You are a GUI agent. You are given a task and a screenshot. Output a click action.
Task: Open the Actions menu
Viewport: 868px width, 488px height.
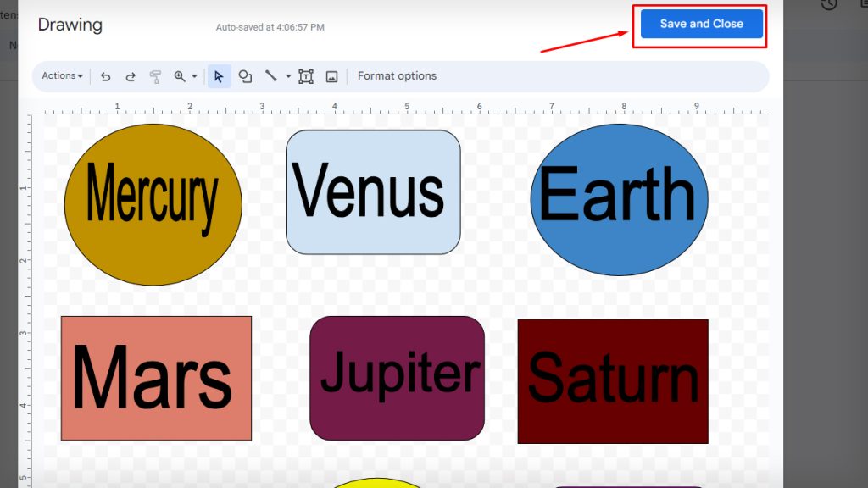(x=61, y=76)
